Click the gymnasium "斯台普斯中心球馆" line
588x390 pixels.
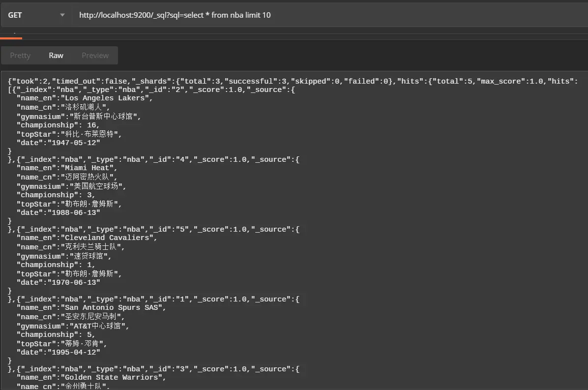click(x=78, y=116)
